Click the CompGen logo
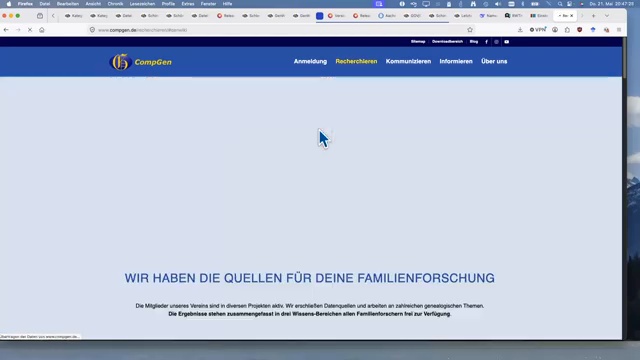 click(141, 62)
